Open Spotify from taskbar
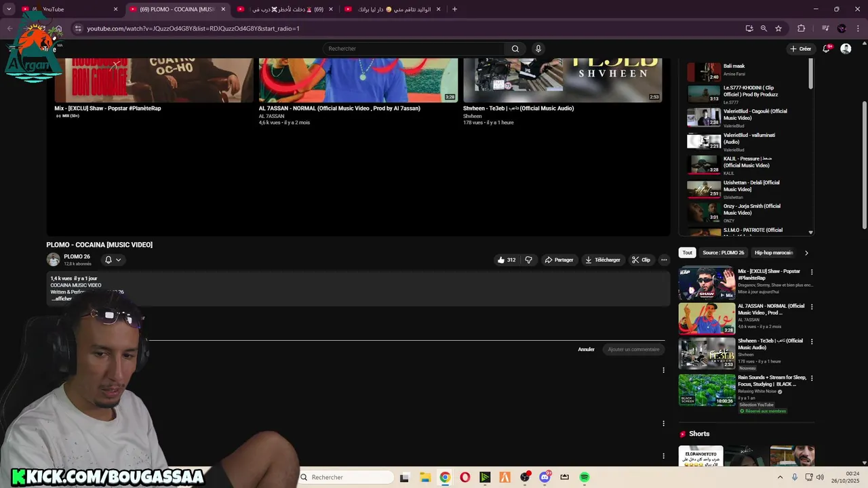868x488 pixels. click(x=585, y=477)
